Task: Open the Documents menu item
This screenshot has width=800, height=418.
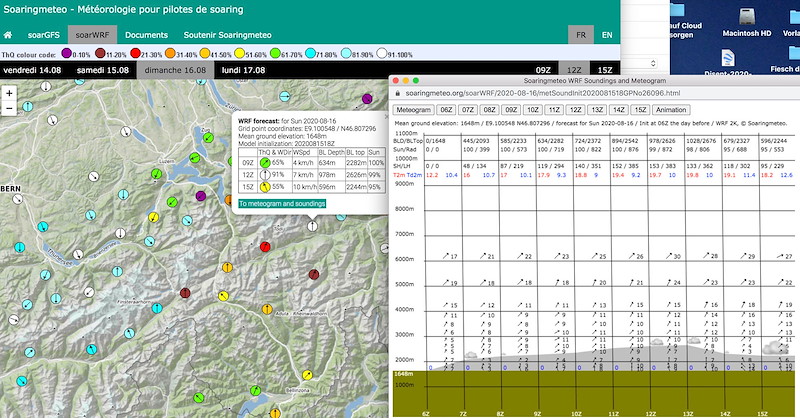Action: tap(146, 35)
